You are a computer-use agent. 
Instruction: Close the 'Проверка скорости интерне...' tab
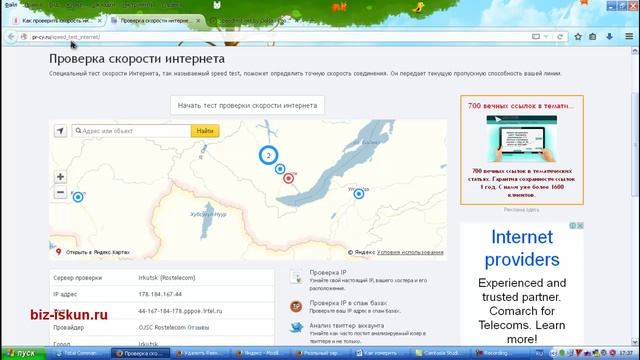(198, 20)
